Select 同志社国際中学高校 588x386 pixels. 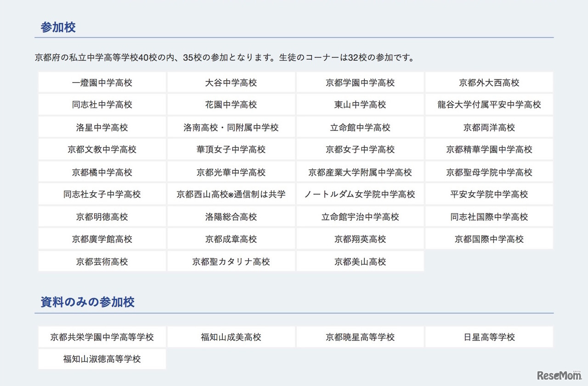(489, 216)
